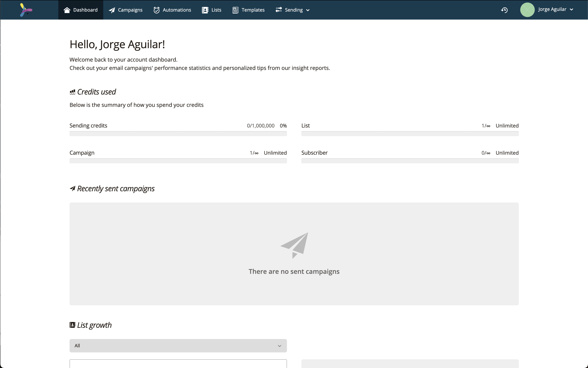Click the Automations clock icon
Screen dimensions: 588x368
click(x=157, y=10)
